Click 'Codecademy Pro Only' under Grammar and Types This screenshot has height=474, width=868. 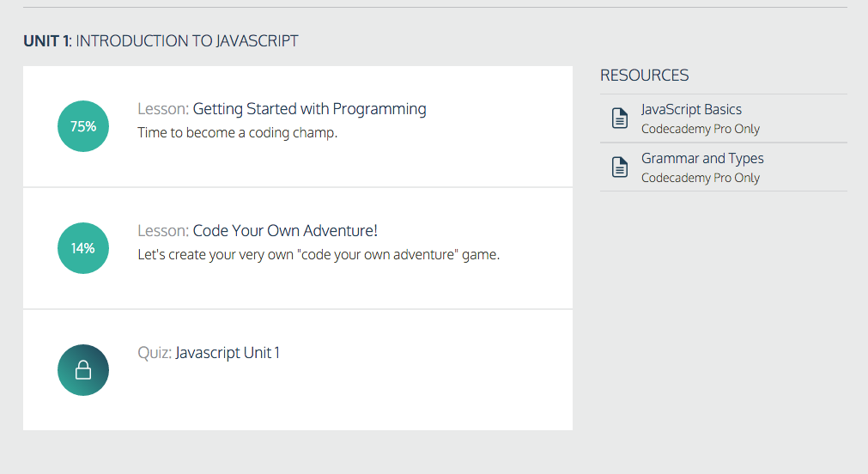[x=701, y=178]
